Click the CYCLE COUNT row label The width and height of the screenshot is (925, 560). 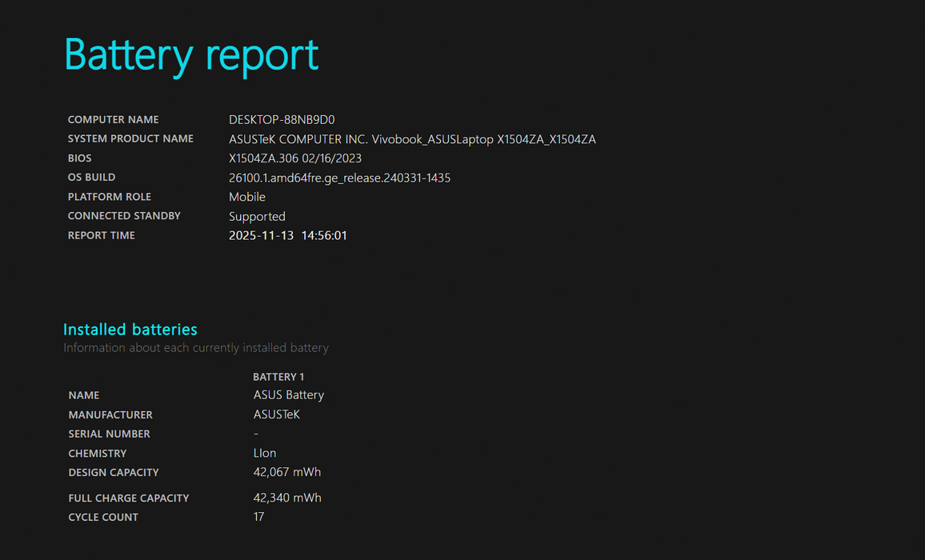103,517
